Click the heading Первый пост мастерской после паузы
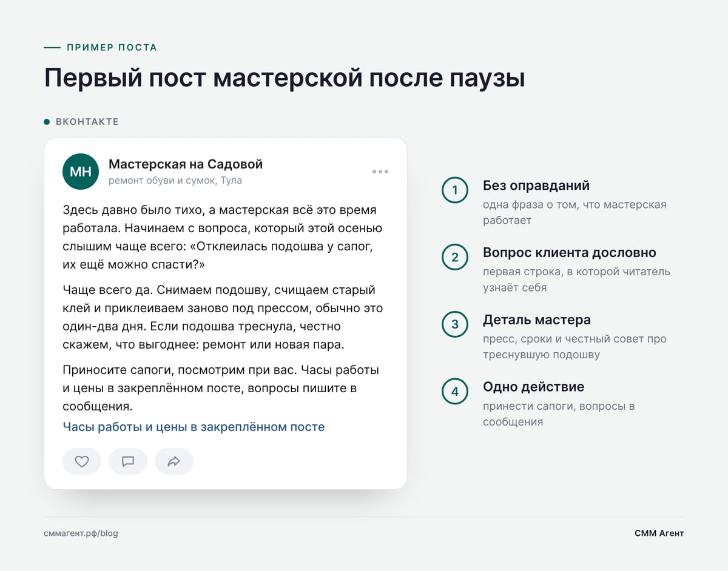The height and width of the screenshot is (571, 728). pos(285,79)
